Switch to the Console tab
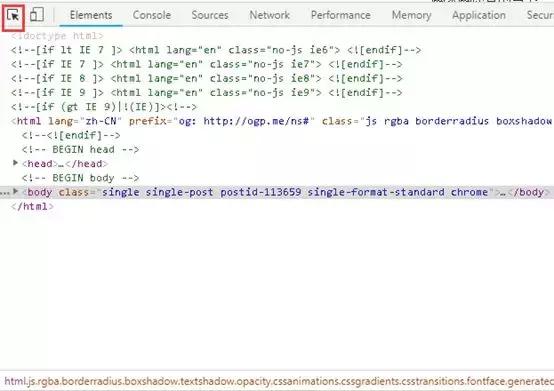This screenshot has width=554, height=391. tap(152, 15)
